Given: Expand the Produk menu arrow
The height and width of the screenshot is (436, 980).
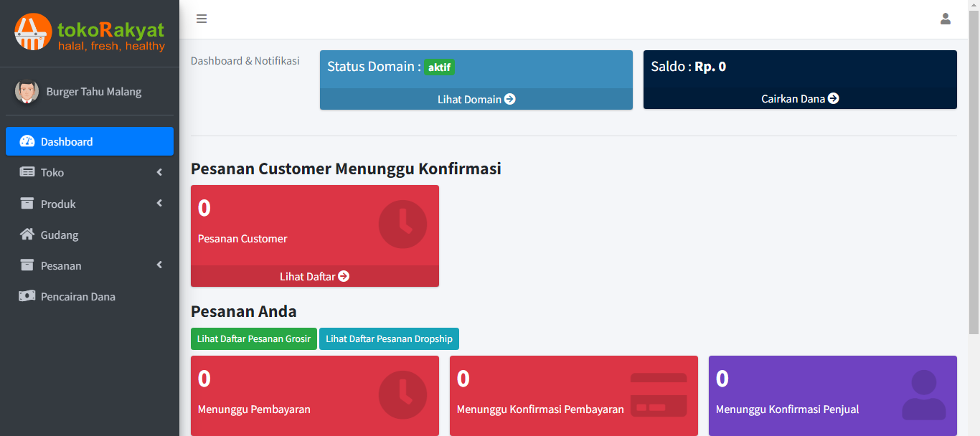Looking at the screenshot, I should pos(159,204).
